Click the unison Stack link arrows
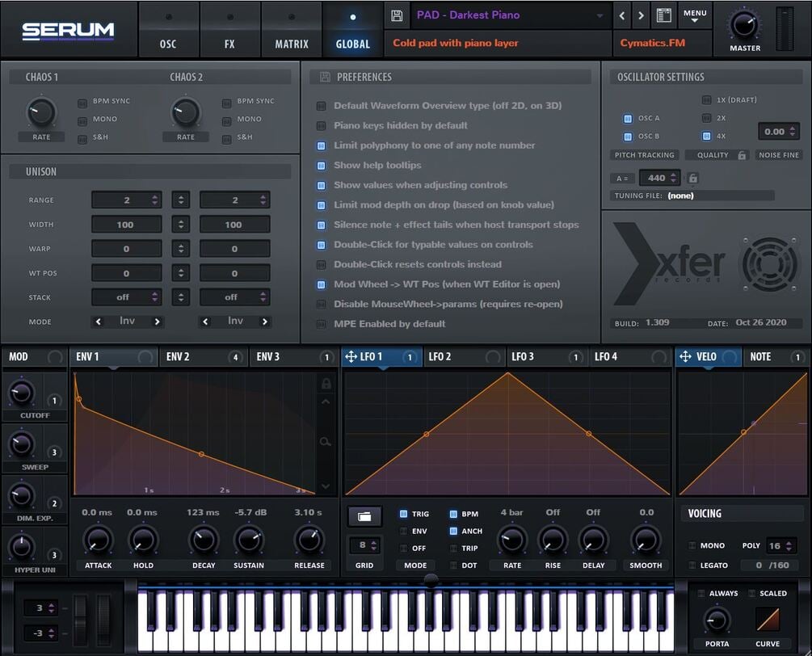The height and width of the screenshot is (656, 812). pos(181,297)
